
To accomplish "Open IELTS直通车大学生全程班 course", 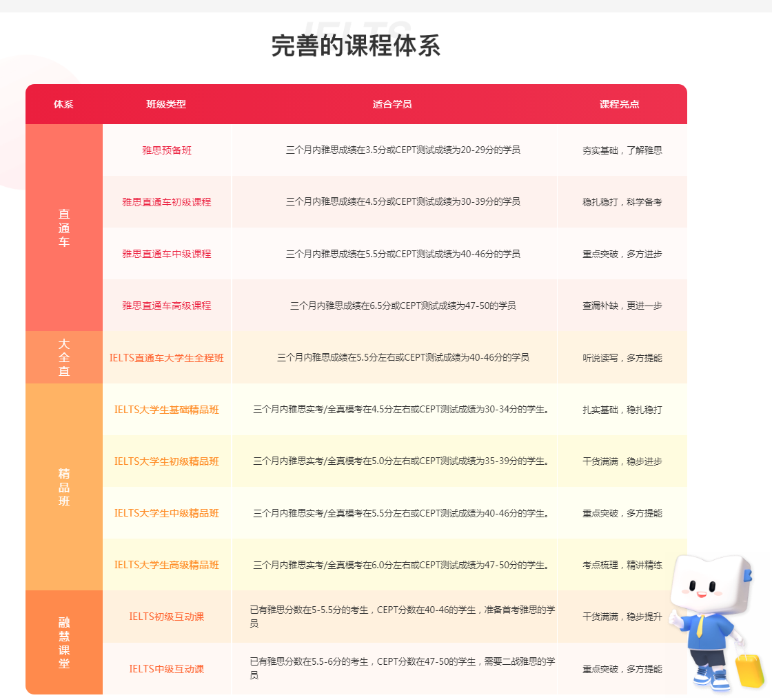I will coord(167,358).
